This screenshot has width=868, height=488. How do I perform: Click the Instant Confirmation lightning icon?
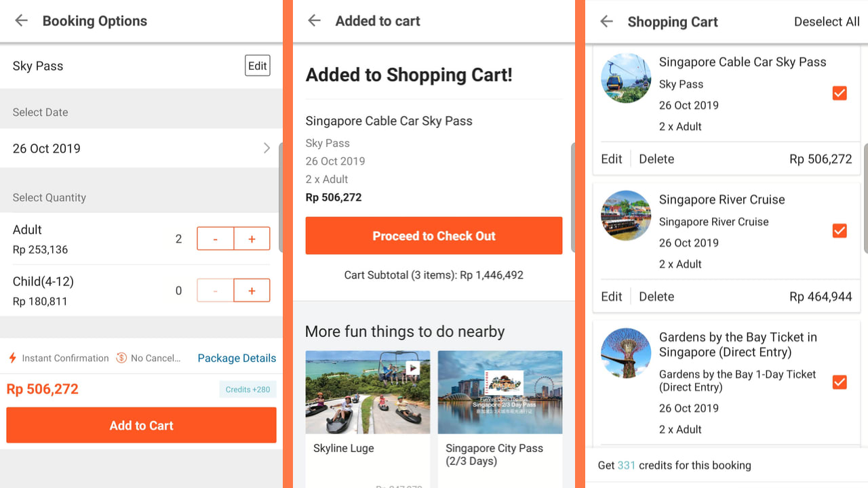coord(12,358)
